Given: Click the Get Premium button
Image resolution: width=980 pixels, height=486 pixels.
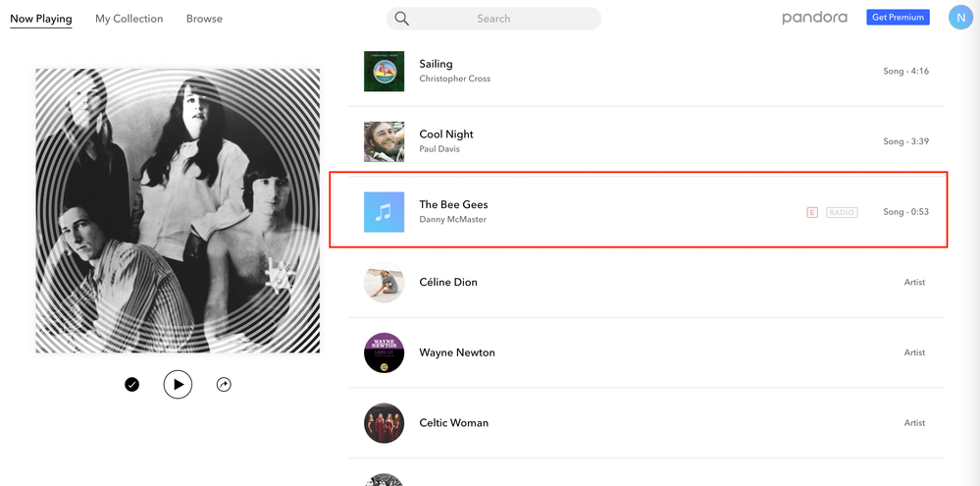Looking at the screenshot, I should (x=898, y=18).
